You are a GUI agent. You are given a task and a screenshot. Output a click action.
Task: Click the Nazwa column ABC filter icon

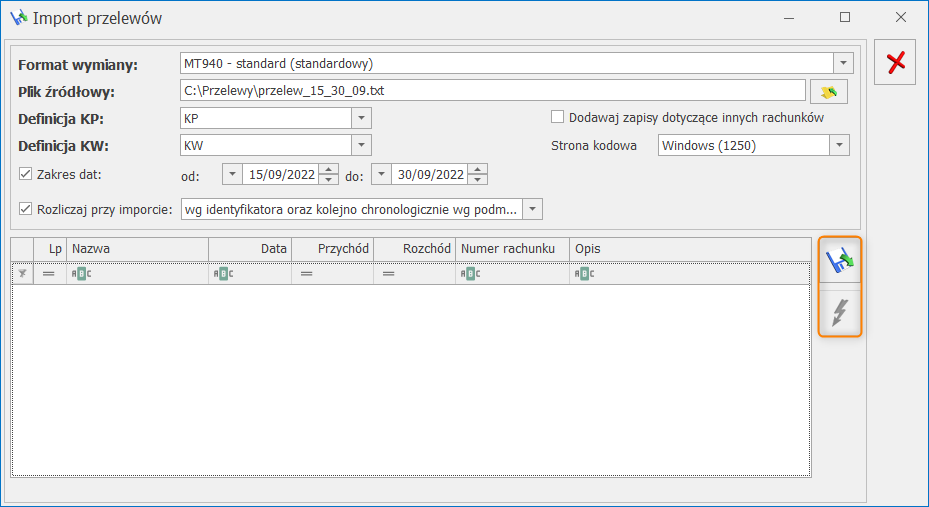point(81,274)
